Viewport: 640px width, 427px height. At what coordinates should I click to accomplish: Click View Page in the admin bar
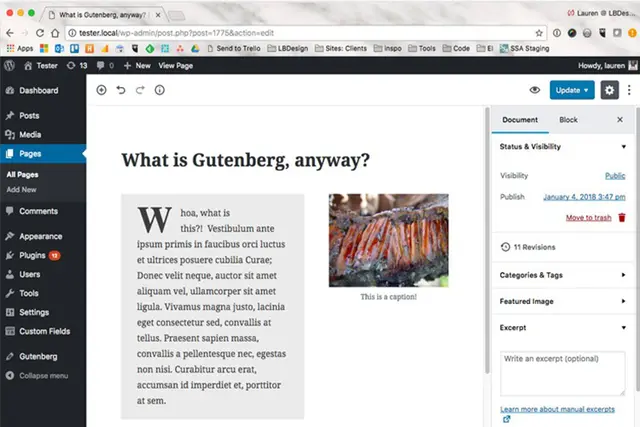tap(176, 65)
